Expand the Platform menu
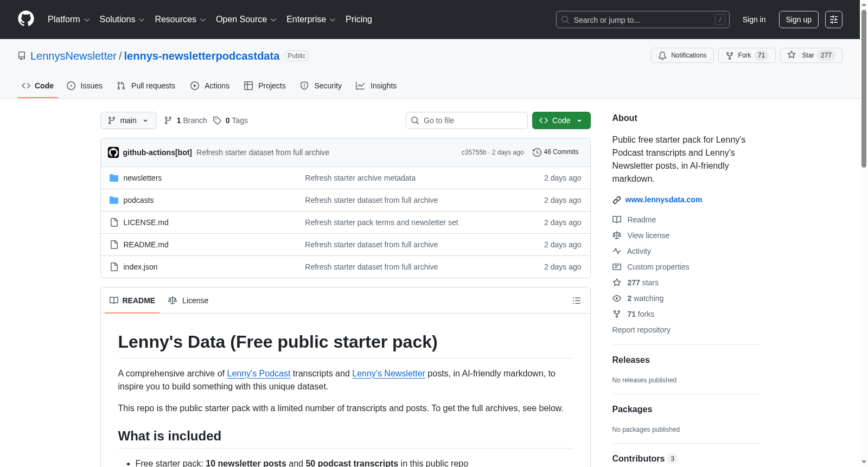This screenshot has height=467, width=868. click(x=68, y=20)
